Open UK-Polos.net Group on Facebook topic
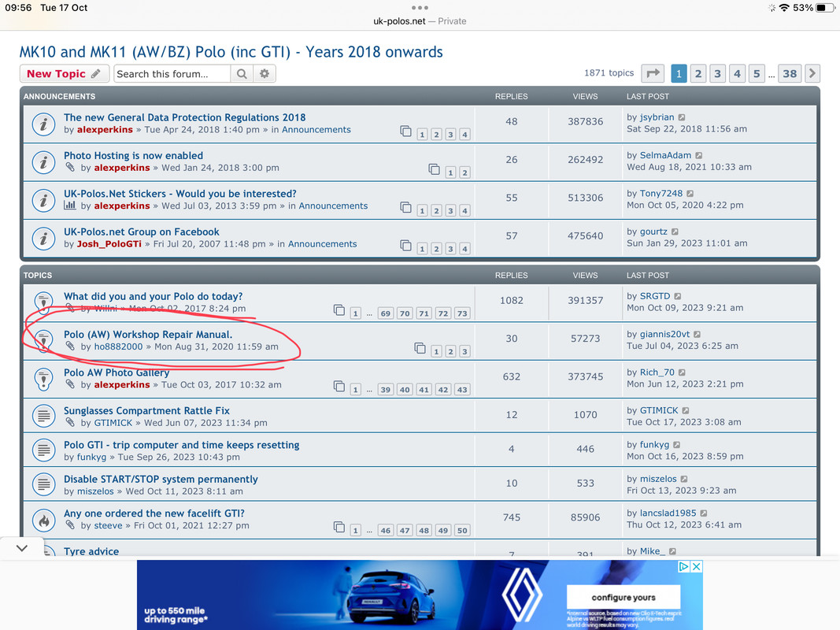This screenshot has width=840, height=630. point(142,232)
